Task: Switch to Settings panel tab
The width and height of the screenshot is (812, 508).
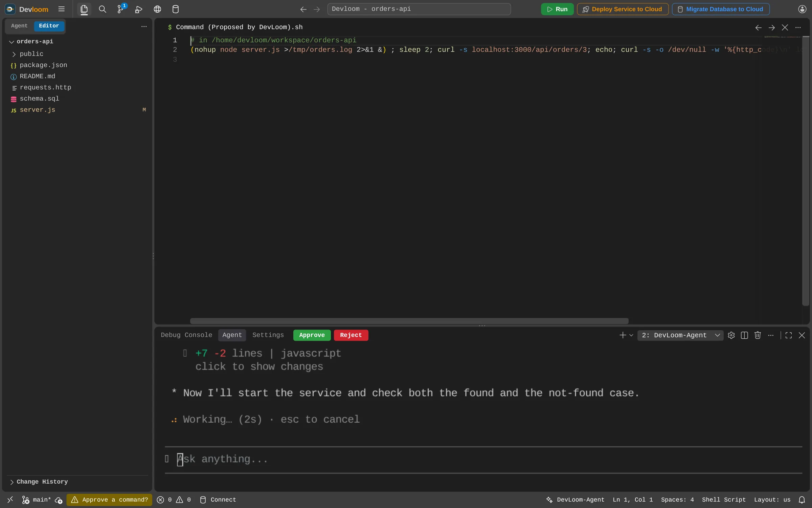Action: (268, 335)
